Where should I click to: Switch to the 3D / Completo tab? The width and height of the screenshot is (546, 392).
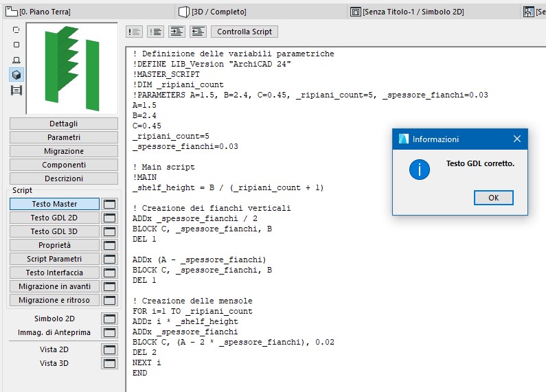[213, 12]
